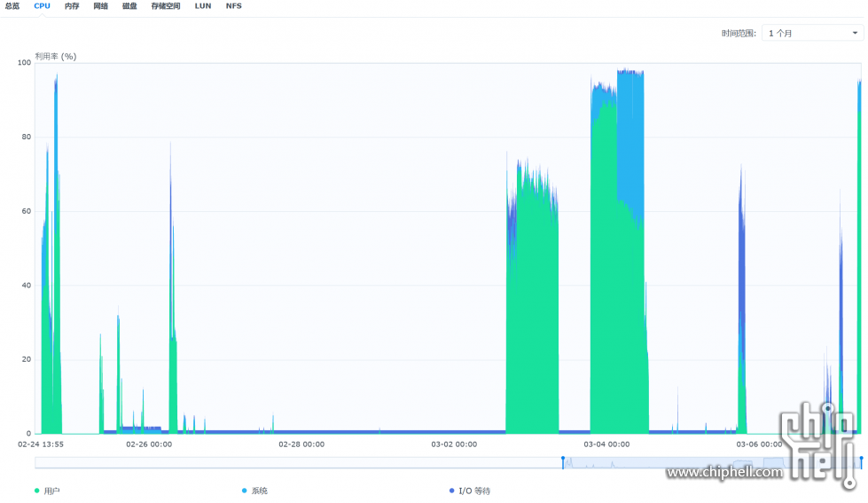
Task: Toggle the 用户 legend series
Action: [x=47, y=491]
